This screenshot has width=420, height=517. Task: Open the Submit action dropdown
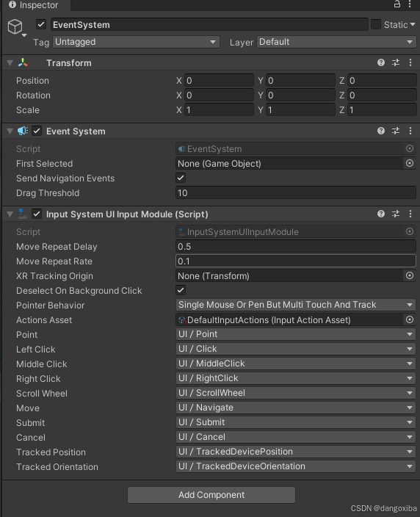pyautogui.click(x=296, y=422)
